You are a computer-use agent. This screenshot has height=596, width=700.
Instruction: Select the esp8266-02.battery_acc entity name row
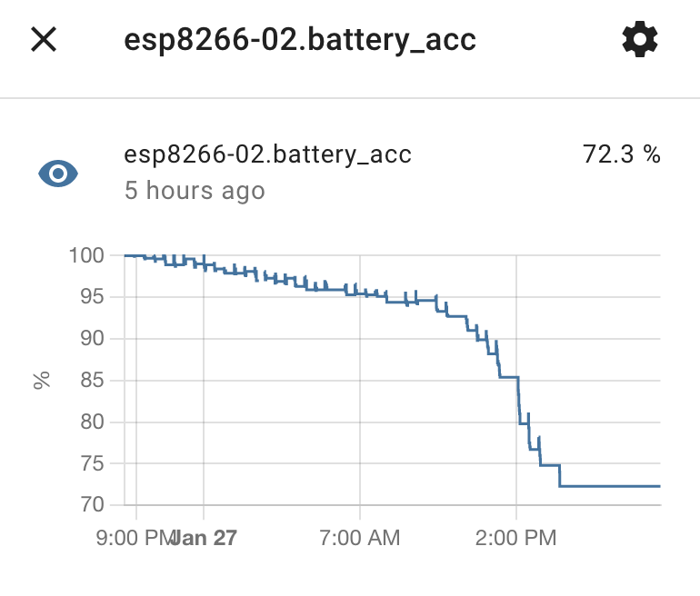(x=267, y=154)
